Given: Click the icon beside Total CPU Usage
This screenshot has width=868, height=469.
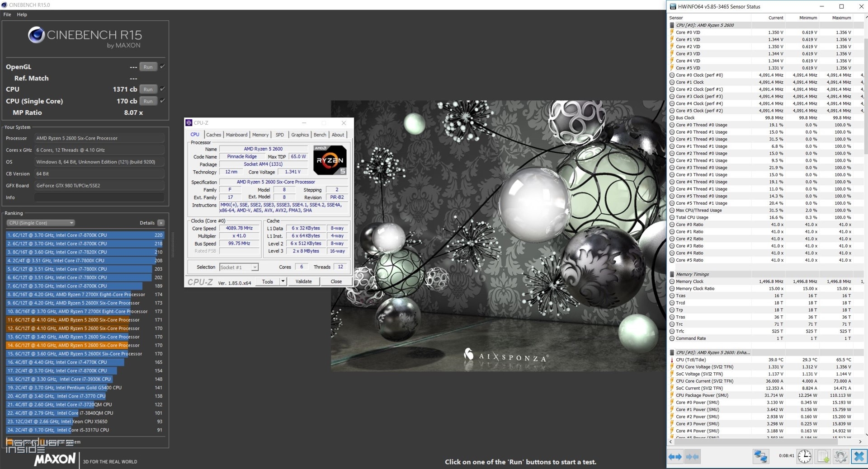Looking at the screenshot, I should click(672, 217).
